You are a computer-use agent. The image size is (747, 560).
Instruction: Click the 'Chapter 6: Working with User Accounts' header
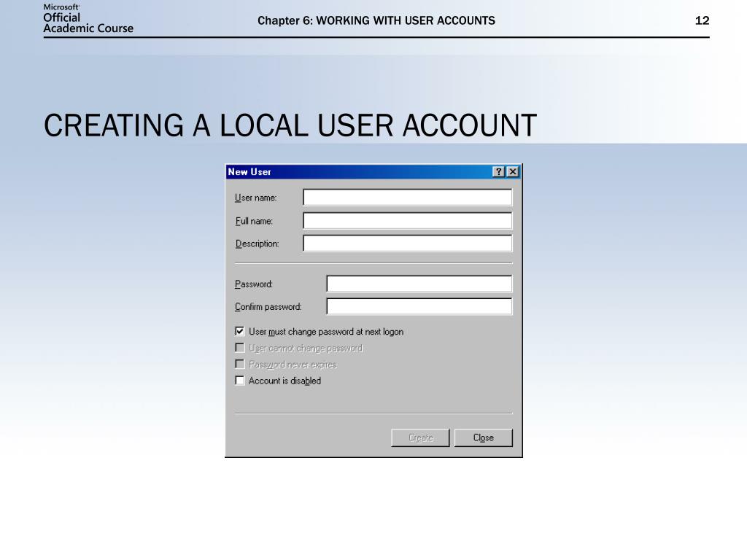tap(376, 20)
